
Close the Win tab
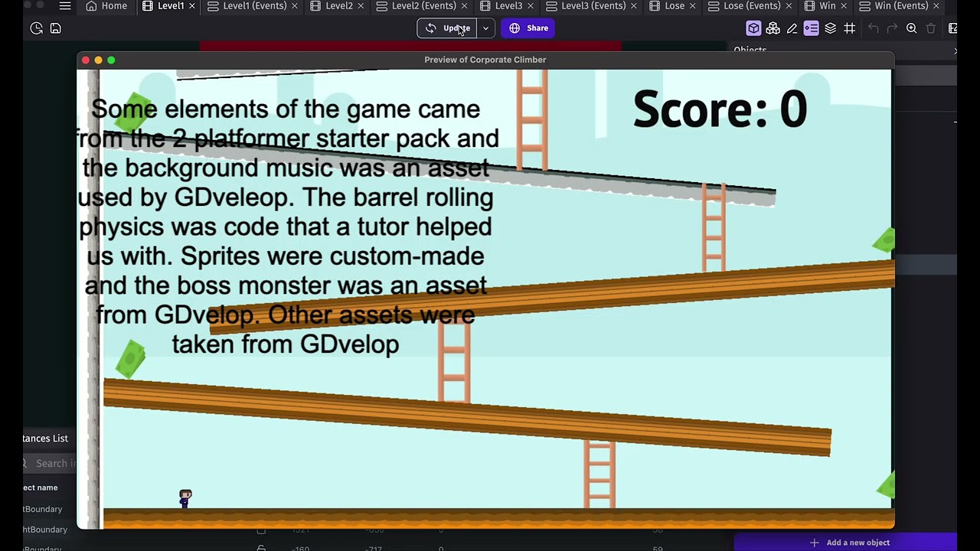tap(844, 6)
